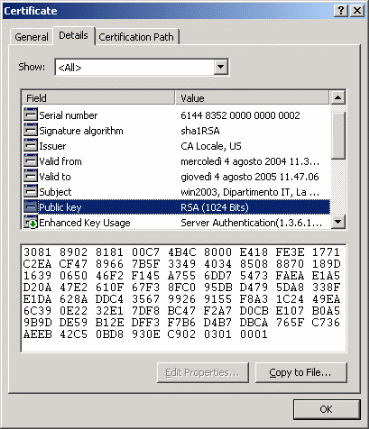Click the Serial number field icon

[x=30, y=115]
